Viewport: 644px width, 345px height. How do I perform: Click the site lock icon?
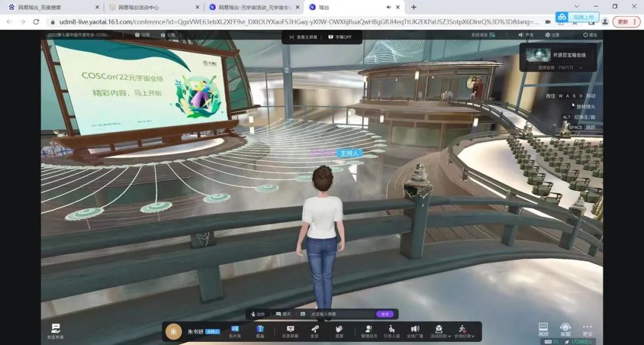[52, 21]
